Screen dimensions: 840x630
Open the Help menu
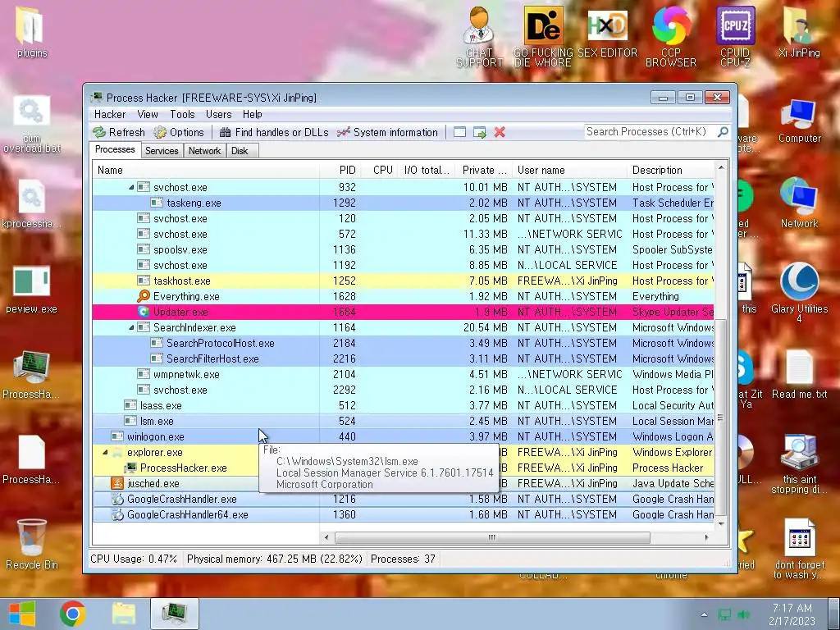pyautogui.click(x=253, y=114)
